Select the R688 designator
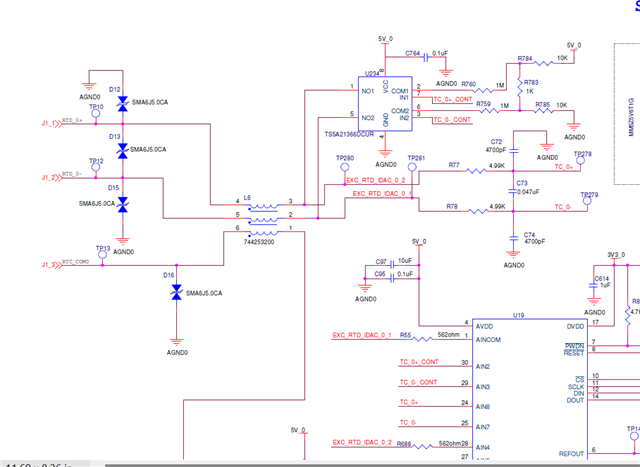Image resolution: width=640 pixels, height=467 pixels. (404, 444)
